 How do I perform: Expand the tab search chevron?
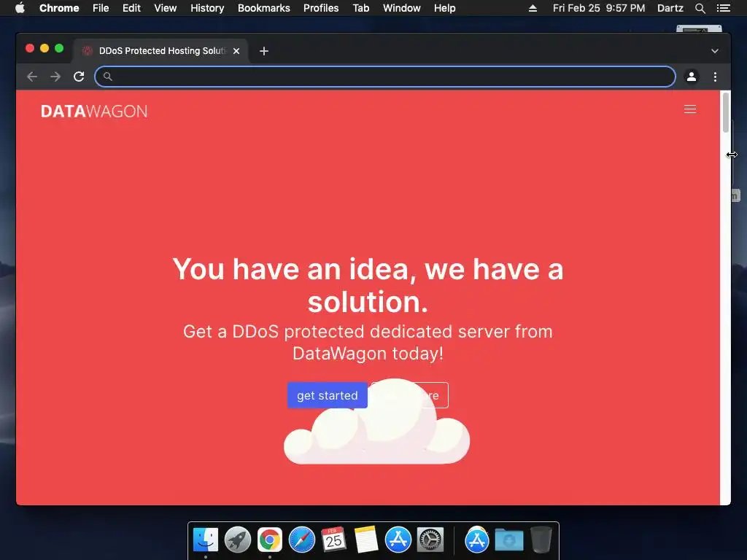tap(715, 51)
